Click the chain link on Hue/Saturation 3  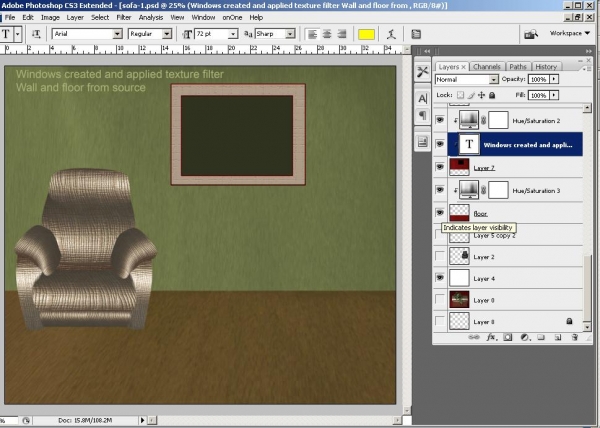(x=483, y=190)
